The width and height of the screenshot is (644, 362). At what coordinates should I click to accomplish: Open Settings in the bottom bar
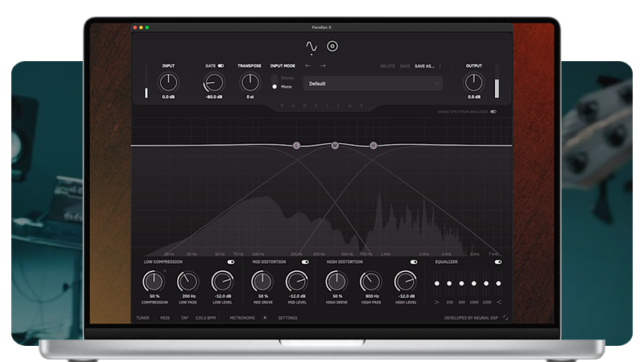(x=287, y=318)
